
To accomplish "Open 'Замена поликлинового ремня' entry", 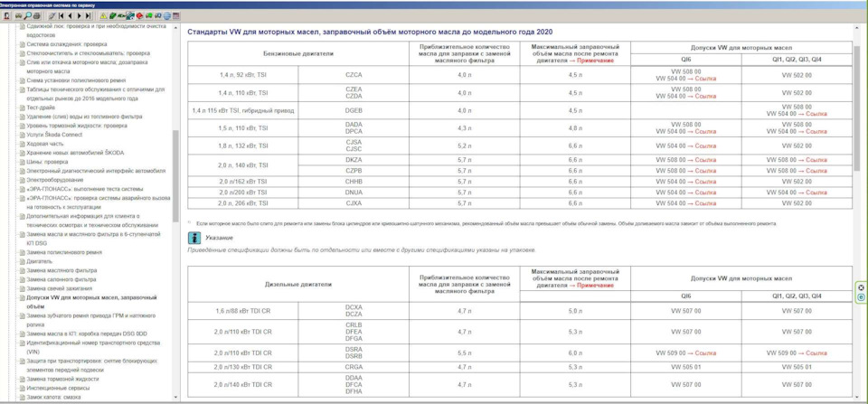I will [63, 252].
